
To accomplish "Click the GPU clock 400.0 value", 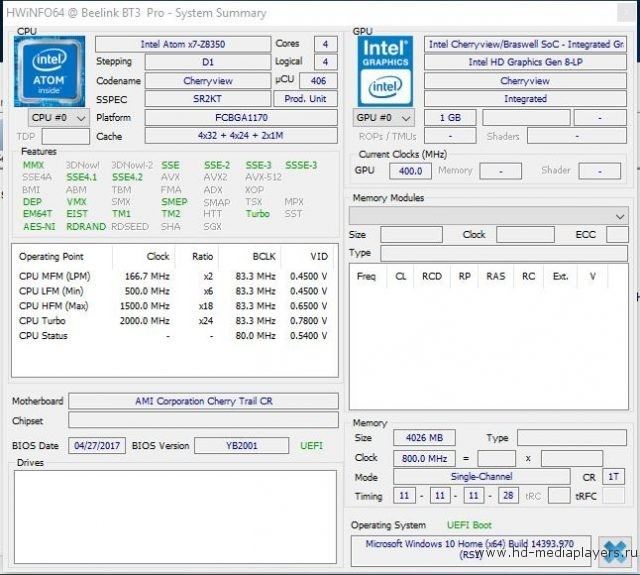I will point(411,171).
